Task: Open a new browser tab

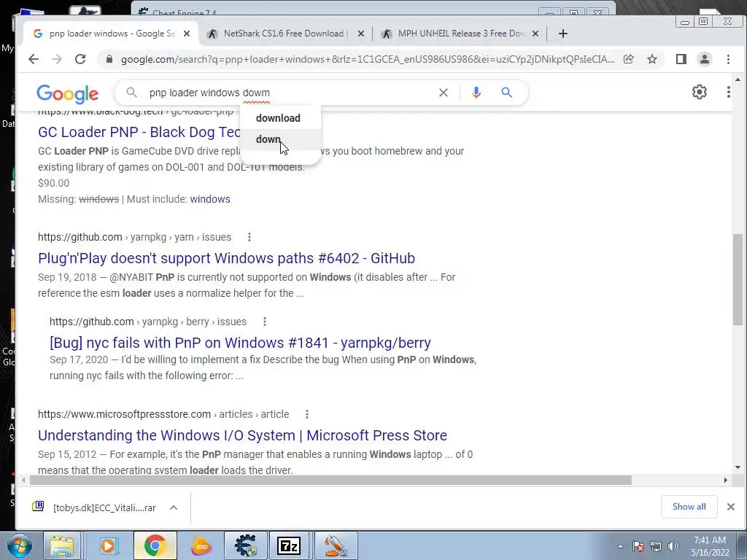Action: 562,34
